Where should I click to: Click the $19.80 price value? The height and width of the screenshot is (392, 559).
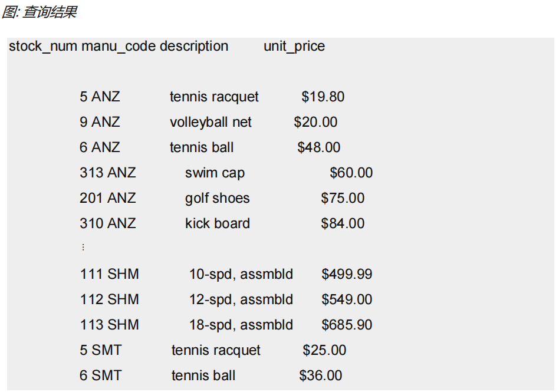coord(323,97)
